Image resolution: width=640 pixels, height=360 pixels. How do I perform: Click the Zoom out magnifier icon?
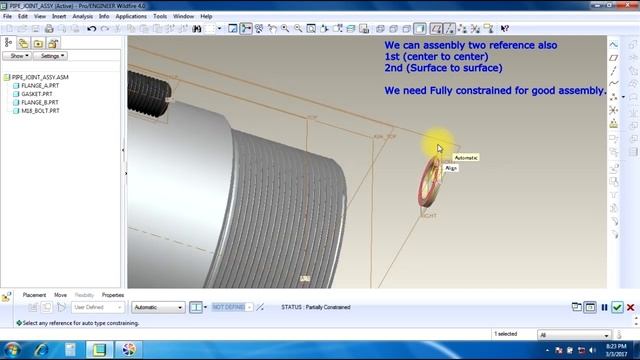[298, 29]
